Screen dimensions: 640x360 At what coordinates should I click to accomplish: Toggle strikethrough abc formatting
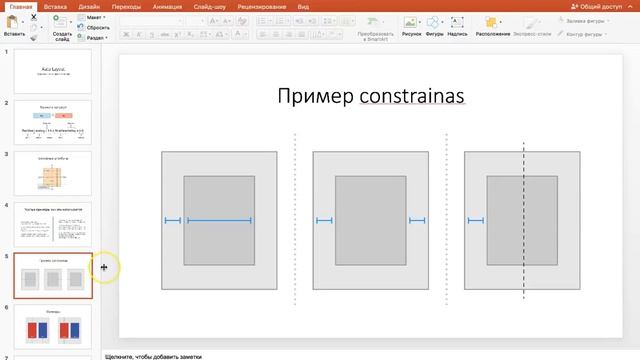tap(165, 35)
